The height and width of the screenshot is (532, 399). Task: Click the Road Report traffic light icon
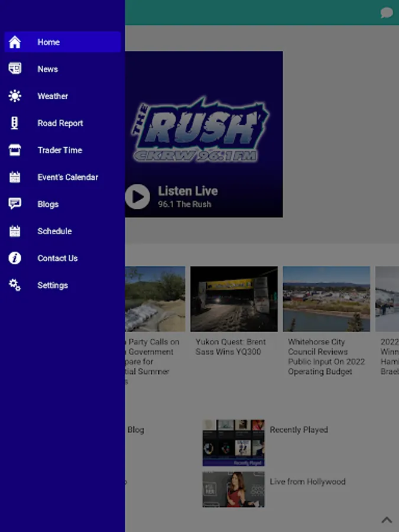[x=15, y=123]
